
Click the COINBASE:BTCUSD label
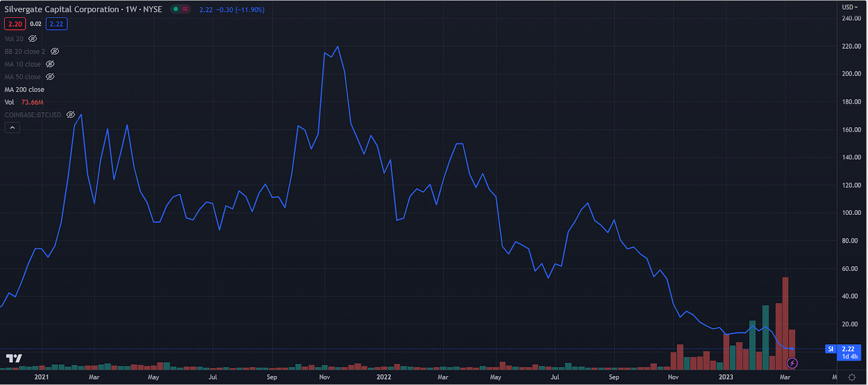pos(34,114)
